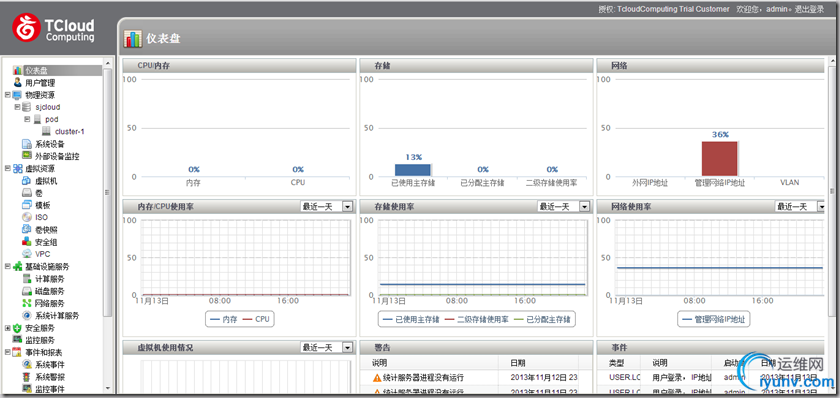
Task: Collapse the 虚拟资源 tree node
Action: point(8,168)
